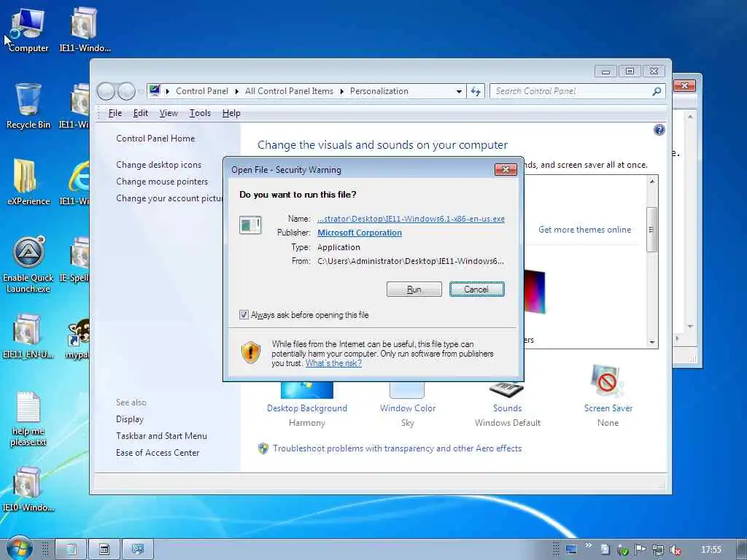Image resolution: width=747 pixels, height=560 pixels.
Task: Click the Cancel button in security warning
Action: 476,289
